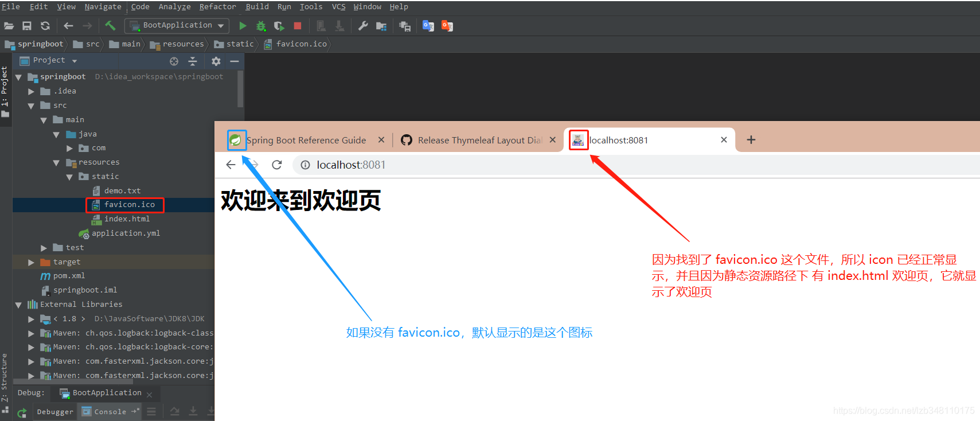Close the localhost:8081 browser tab
Image resolution: width=980 pixels, height=421 pixels.
(x=724, y=140)
